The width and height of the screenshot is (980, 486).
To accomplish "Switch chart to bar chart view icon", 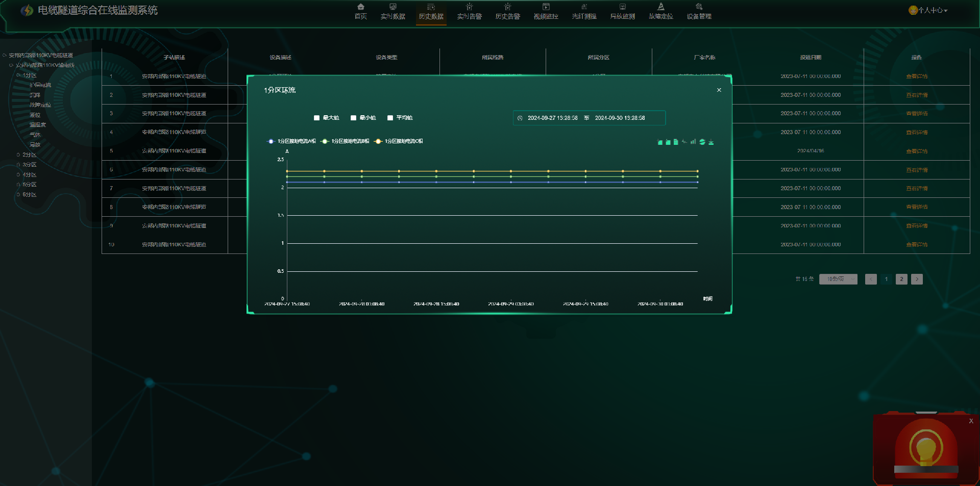I will click(693, 142).
